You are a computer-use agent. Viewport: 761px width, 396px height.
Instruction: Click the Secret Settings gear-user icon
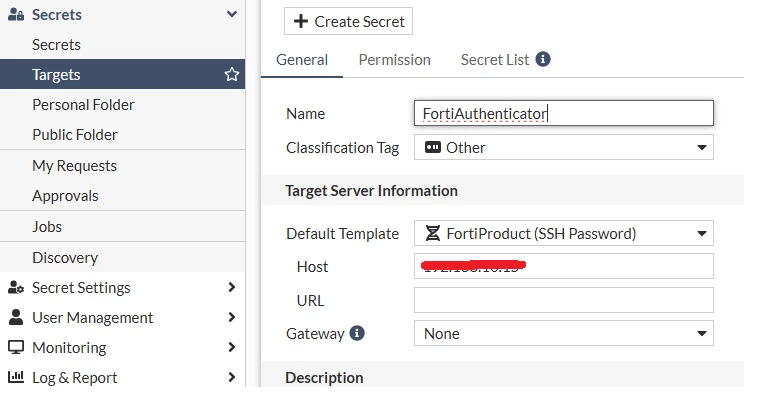tap(16, 287)
